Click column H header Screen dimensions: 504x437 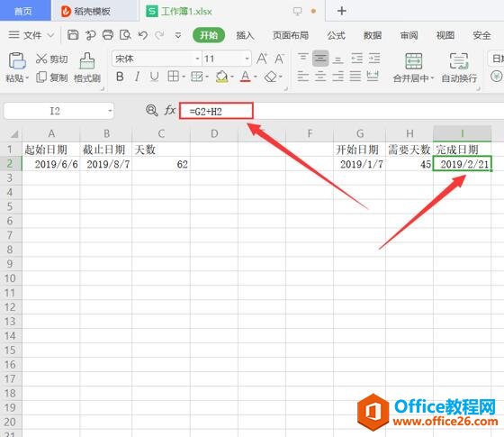coord(409,133)
